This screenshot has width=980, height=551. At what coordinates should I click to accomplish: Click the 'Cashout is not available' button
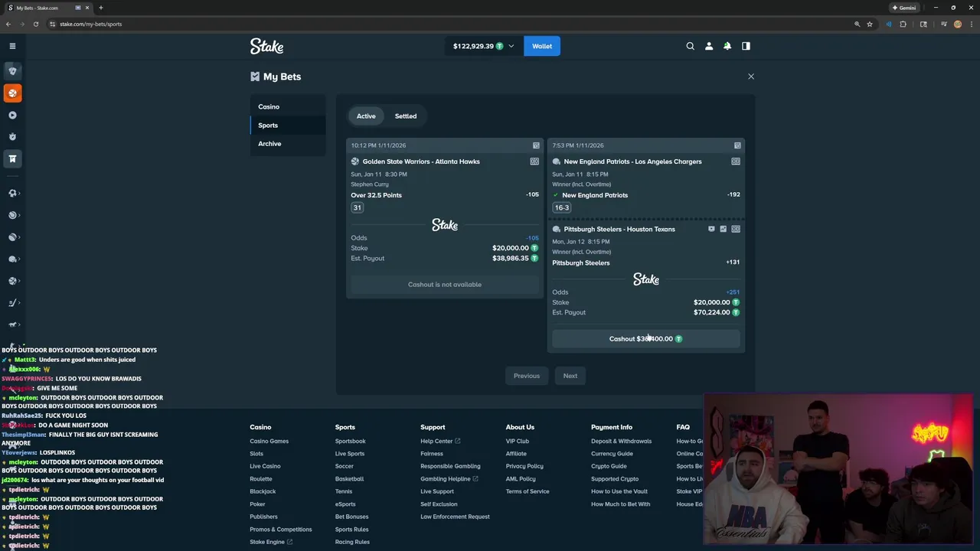(445, 285)
